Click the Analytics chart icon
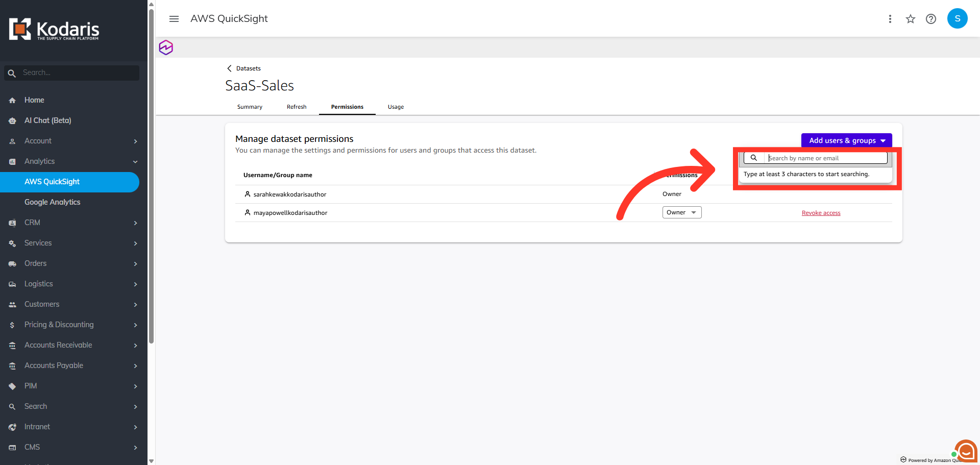980x465 pixels. [12, 162]
